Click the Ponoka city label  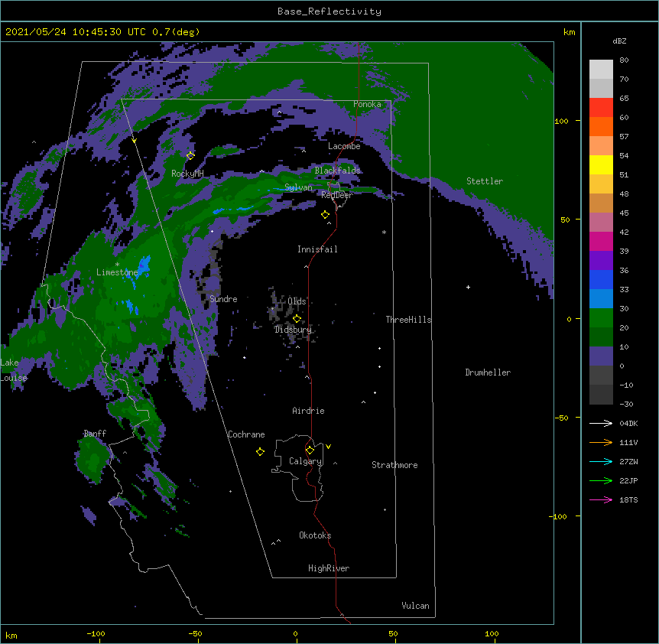[367, 104]
